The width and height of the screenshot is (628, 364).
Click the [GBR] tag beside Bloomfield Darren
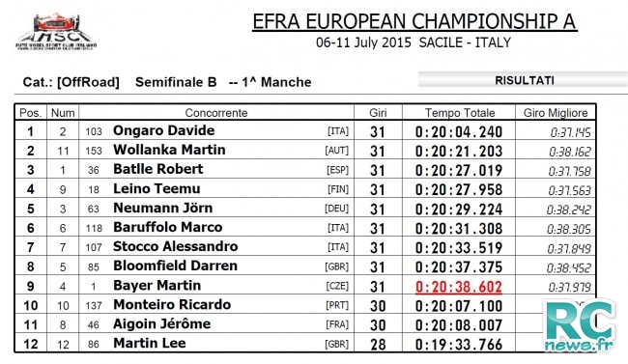337,266
